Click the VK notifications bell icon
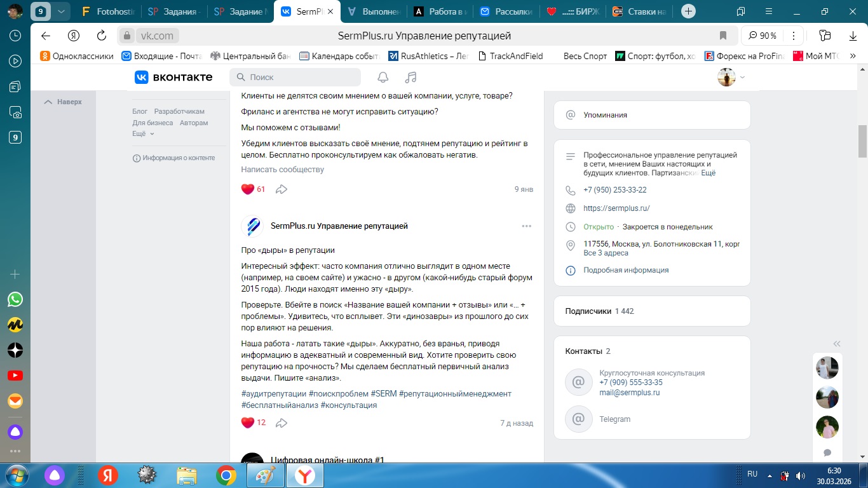 pyautogui.click(x=383, y=77)
